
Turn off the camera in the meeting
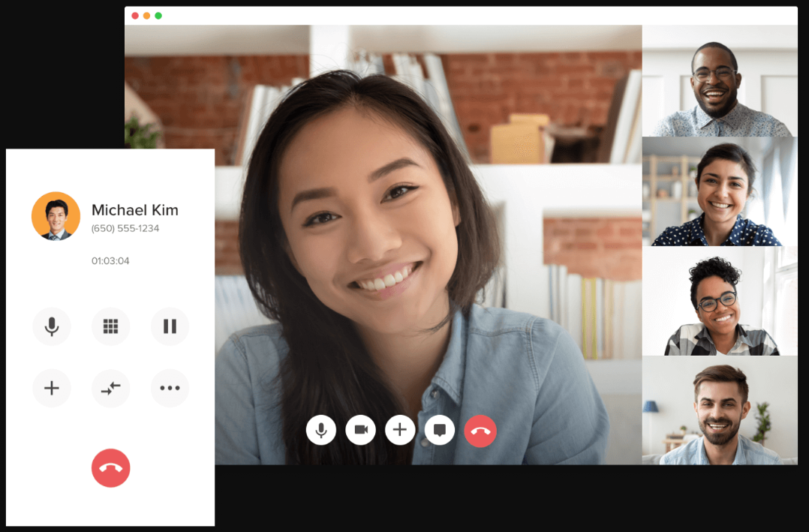point(361,430)
